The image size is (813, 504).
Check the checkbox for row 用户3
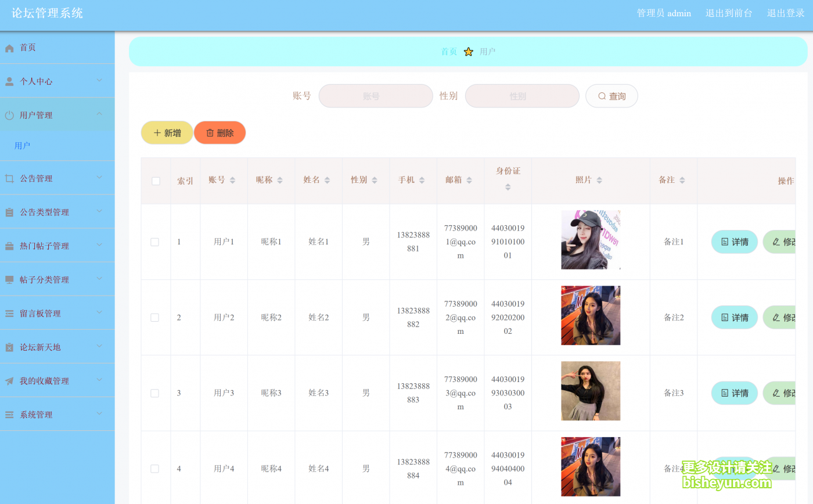[155, 393]
